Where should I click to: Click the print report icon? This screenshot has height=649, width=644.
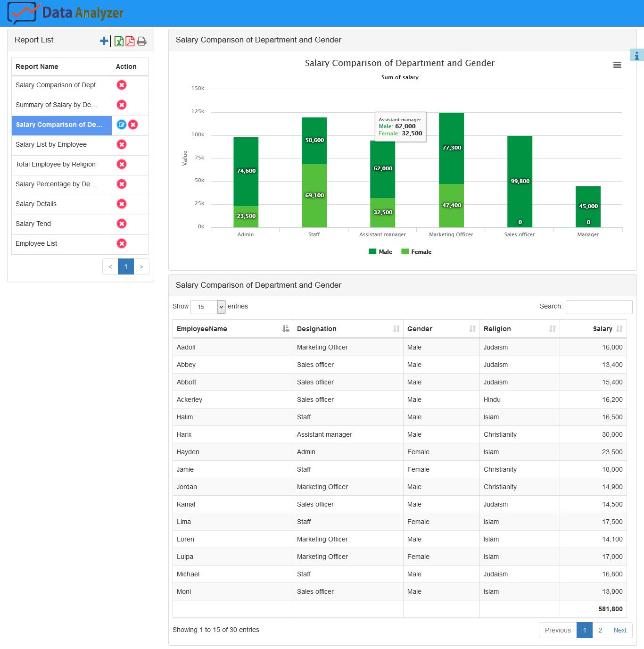point(141,41)
